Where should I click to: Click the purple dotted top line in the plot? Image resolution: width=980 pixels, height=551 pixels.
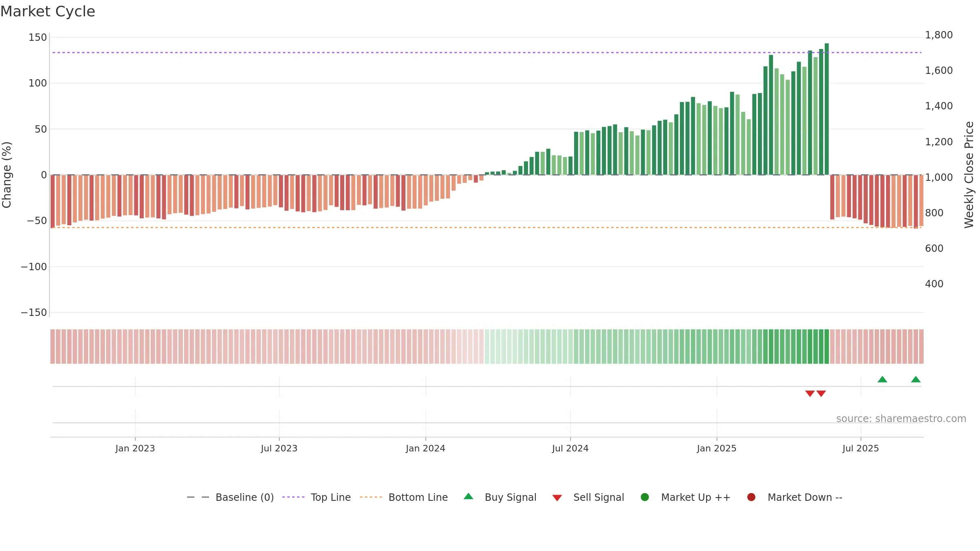pyautogui.click(x=487, y=53)
